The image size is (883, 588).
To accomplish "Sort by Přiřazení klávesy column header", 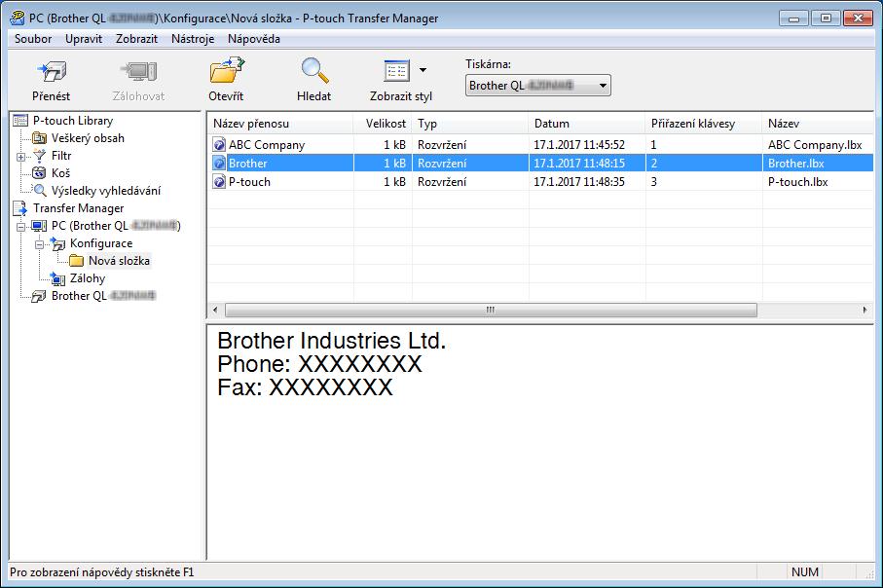I will (704, 124).
